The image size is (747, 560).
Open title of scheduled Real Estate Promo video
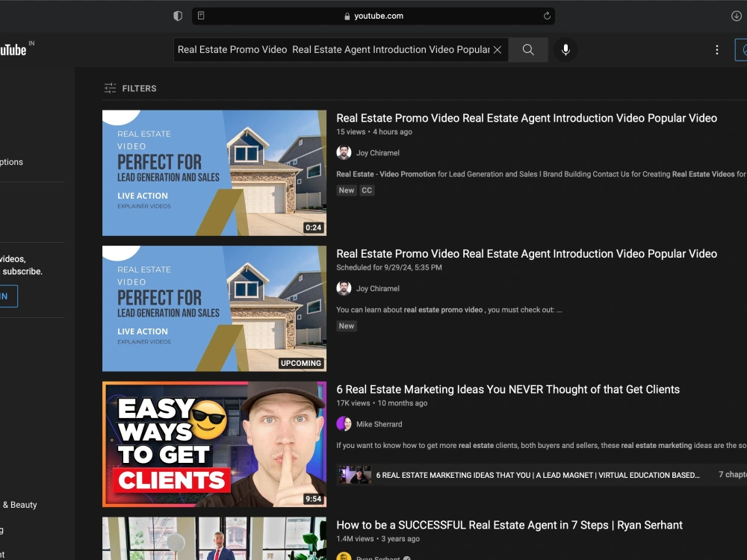point(527,254)
